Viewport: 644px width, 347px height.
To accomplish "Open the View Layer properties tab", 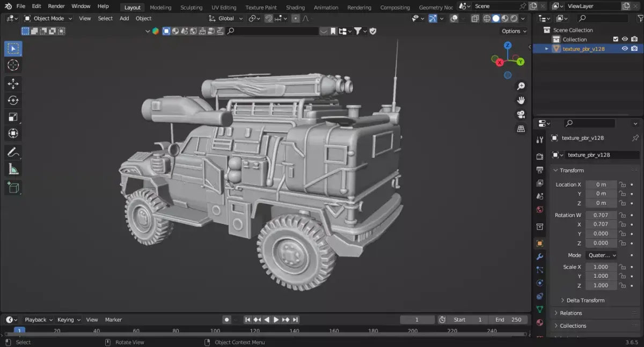I will (x=540, y=183).
